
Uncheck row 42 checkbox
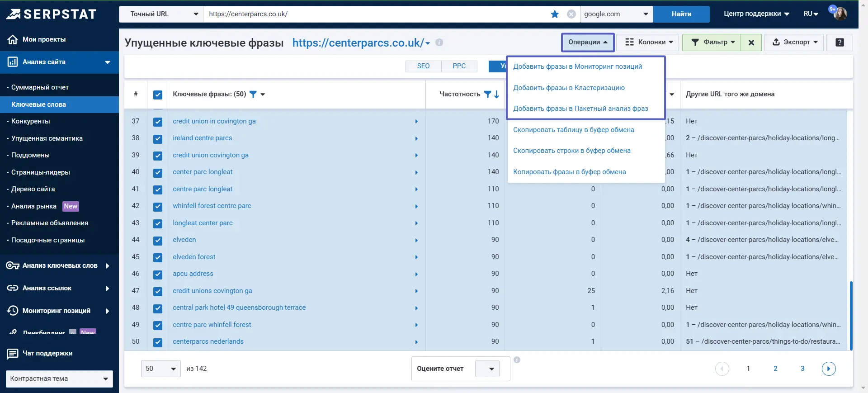click(x=157, y=206)
